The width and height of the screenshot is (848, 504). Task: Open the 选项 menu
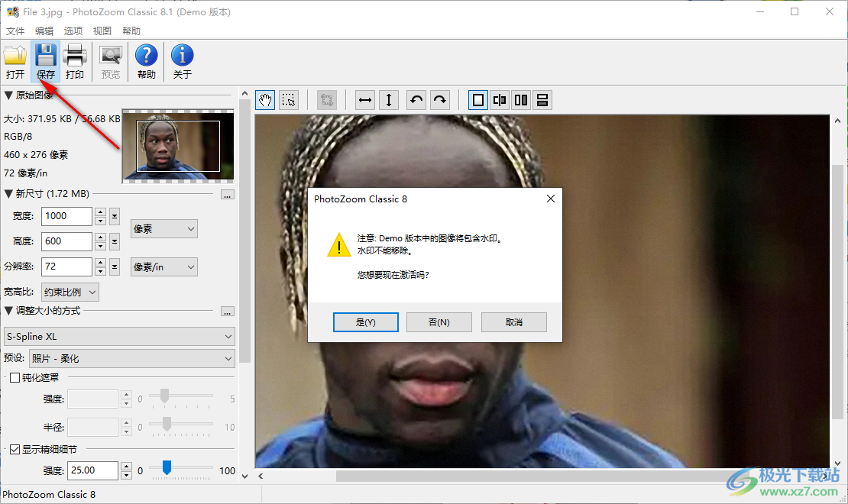[x=73, y=31]
